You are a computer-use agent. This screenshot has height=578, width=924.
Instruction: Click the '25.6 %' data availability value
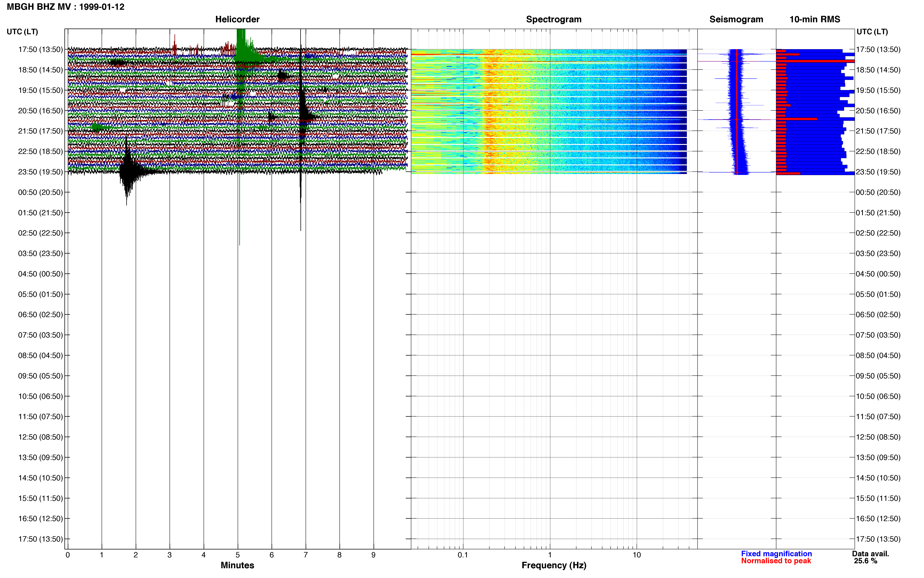865,561
